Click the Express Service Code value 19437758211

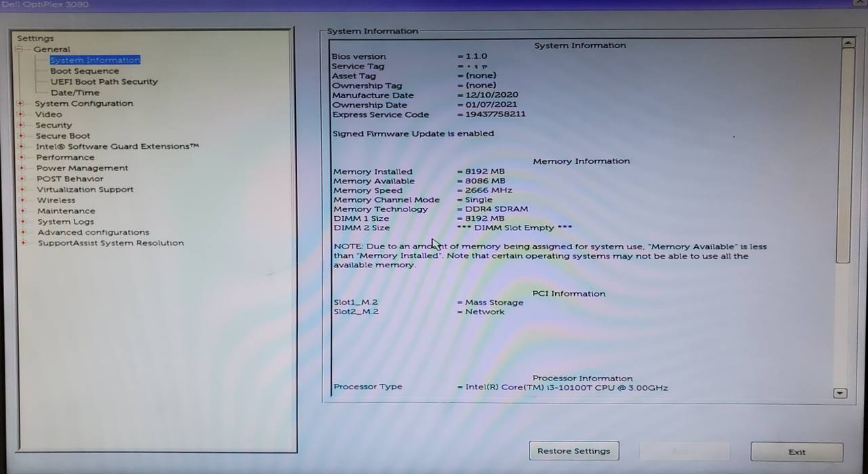(495, 114)
